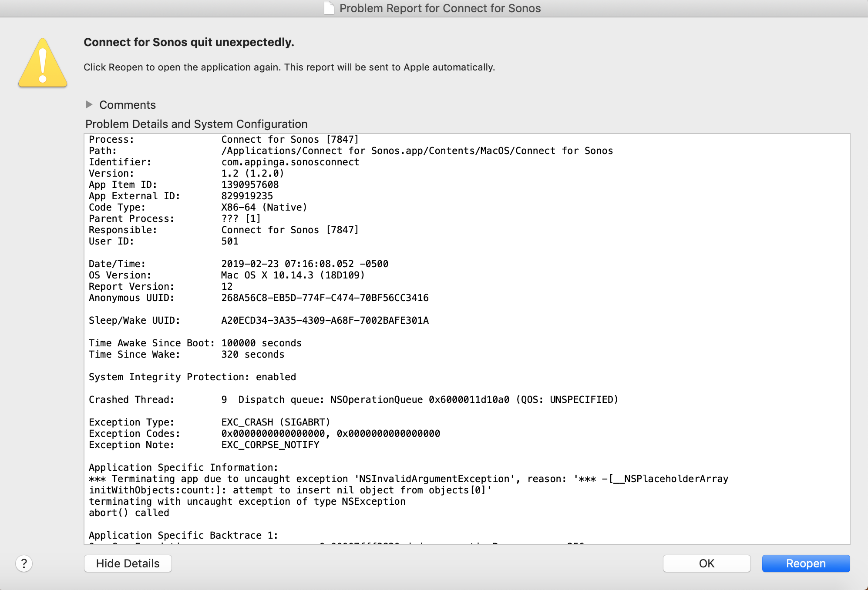The height and width of the screenshot is (590, 868).
Task: Click the date '2019-02-23 07:16:08.052 -0500'
Action: [x=305, y=264]
